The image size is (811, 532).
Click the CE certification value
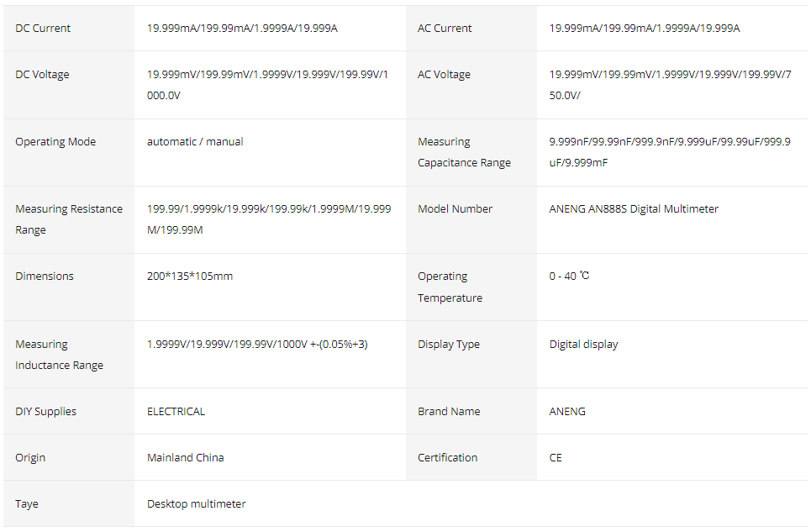pos(556,457)
